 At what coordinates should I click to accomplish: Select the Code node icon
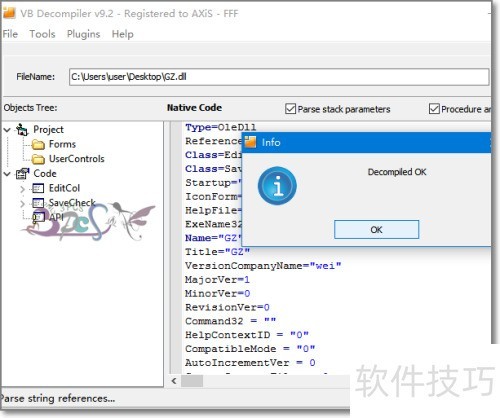pos(22,174)
